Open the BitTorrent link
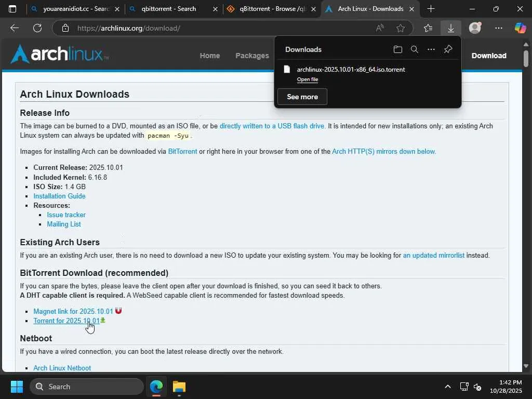Image resolution: width=532 pixels, height=399 pixels. pos(182,151)
